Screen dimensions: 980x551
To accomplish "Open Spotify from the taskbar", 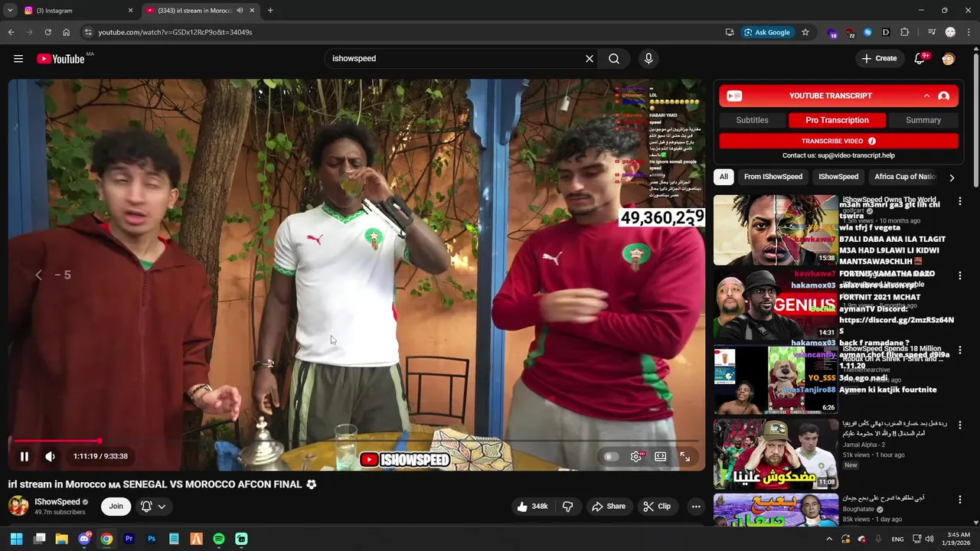I will pyautogui.click(x=219, y=539).
